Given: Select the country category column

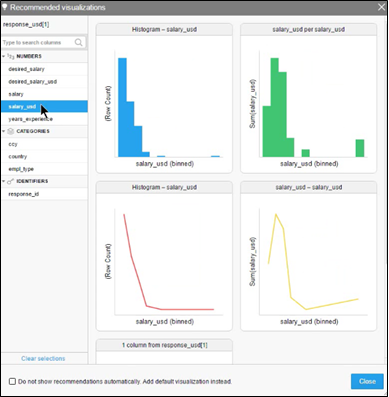Looking at the screenshot, I should click(x=44, y=156).
